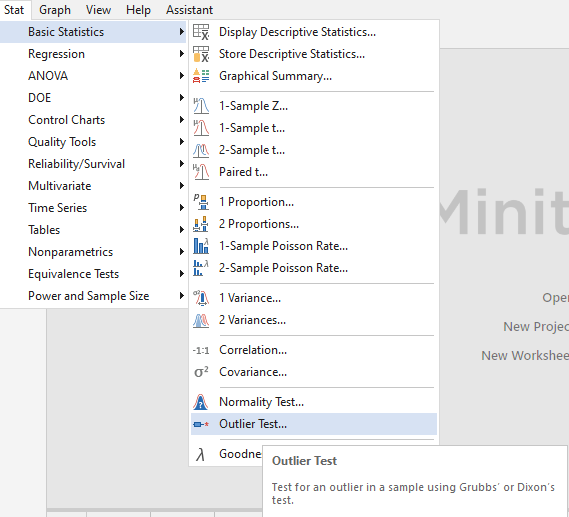Screen dimensions: 569x517
Task: Open the Stat menu
Action: pyautogui.click(x=14, y=10)
